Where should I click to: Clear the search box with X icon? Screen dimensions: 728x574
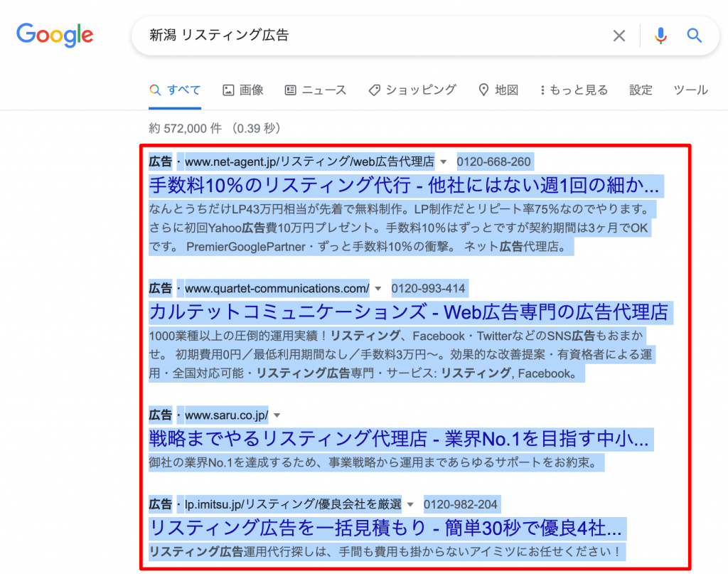click(x=619, y=36)
